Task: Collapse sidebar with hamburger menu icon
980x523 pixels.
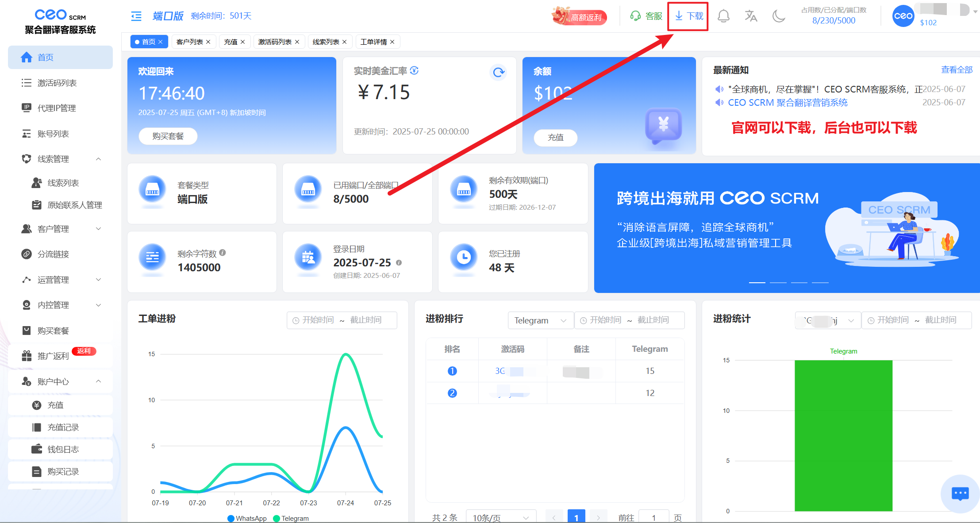Action: click(136, 16)
